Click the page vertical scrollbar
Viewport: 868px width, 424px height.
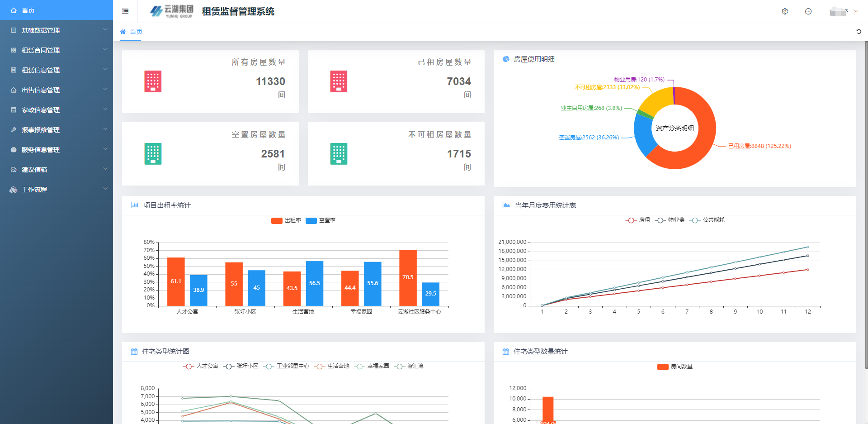866,204
